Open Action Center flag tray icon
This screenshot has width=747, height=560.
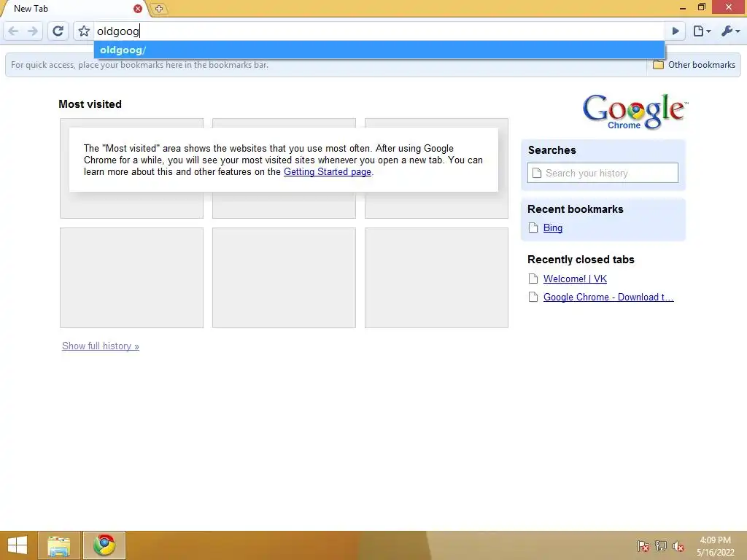(643, 545)
